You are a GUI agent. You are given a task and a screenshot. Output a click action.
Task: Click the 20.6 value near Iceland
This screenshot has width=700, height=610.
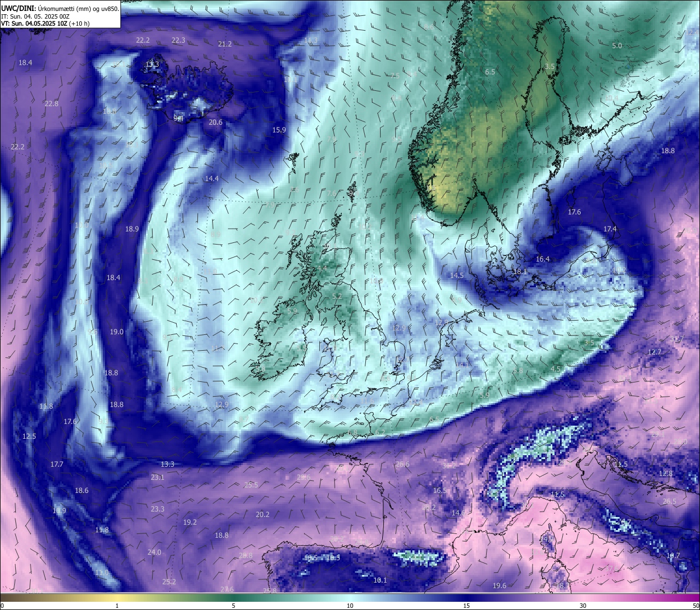tap(215, 122)
